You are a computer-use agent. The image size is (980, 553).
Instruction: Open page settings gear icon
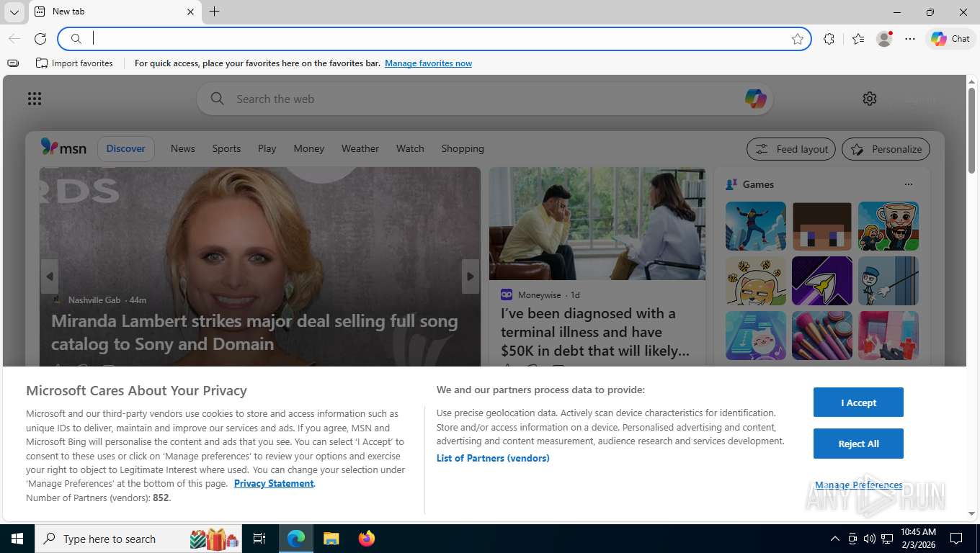click(870, 99)
